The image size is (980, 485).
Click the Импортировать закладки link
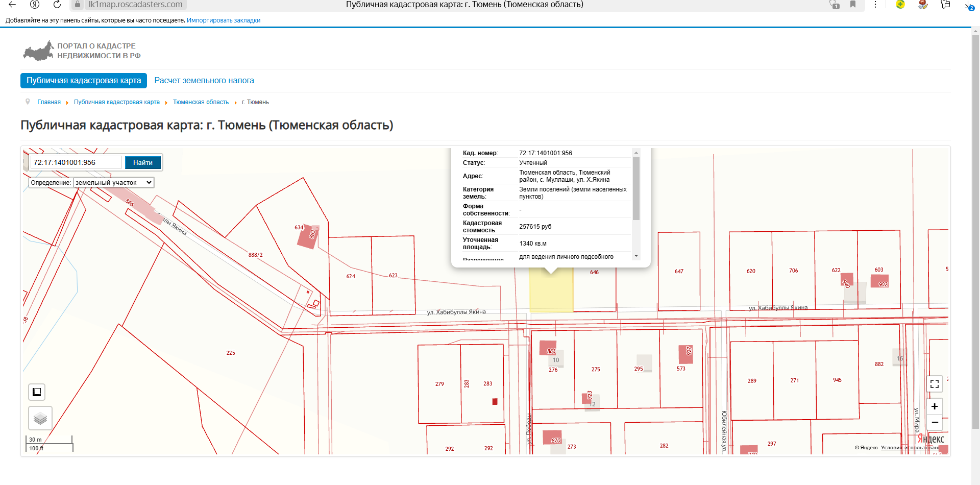click(x=224, y=20)
